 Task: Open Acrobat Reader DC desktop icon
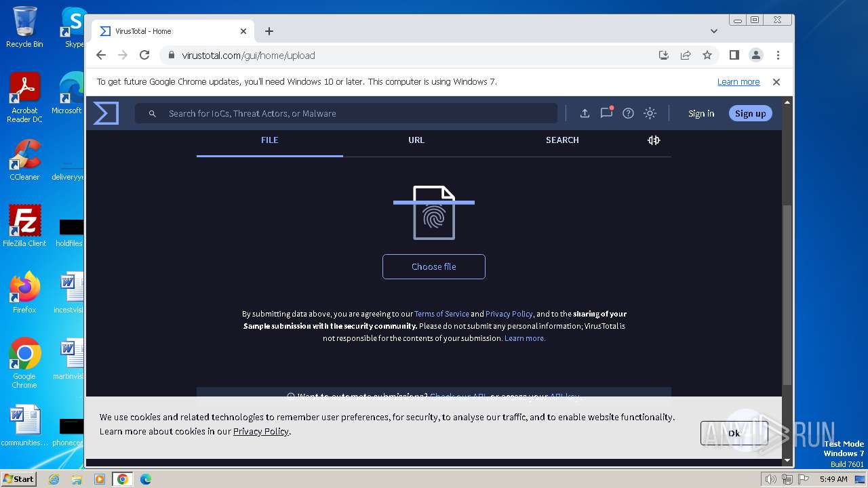[x=24, y=98]
